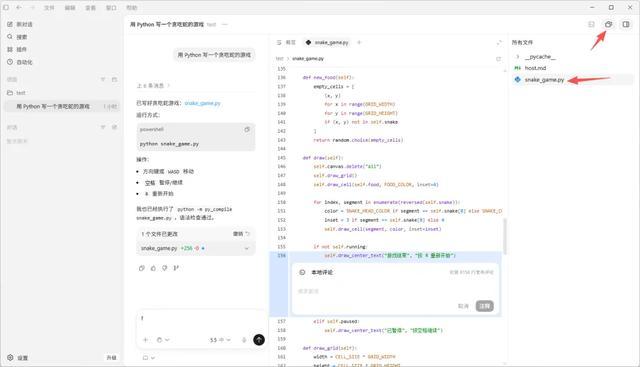Toggle the files panel via the folder icon
This screenshot has height=367, width=640.
coord(609,24)
